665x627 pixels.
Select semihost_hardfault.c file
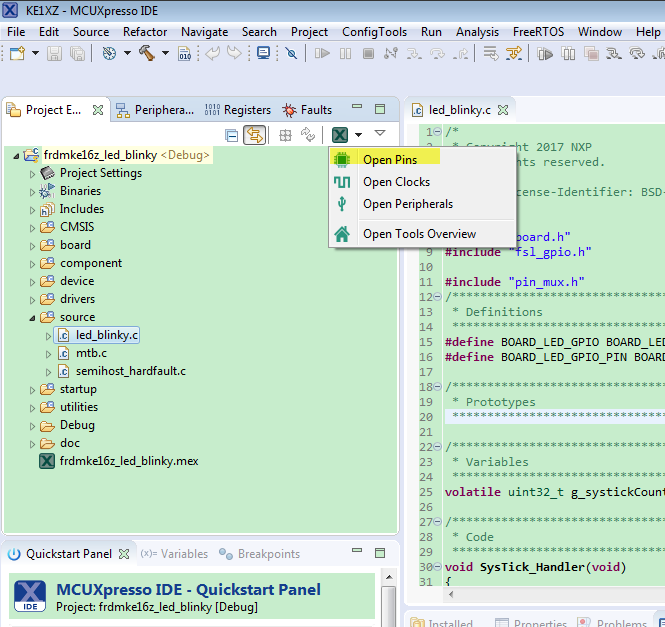(131, 371)
